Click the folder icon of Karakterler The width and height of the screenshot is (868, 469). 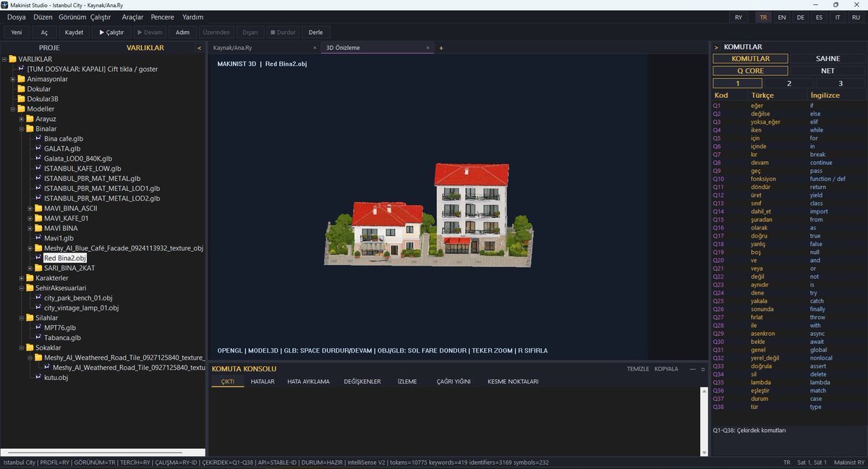(30, 278)
